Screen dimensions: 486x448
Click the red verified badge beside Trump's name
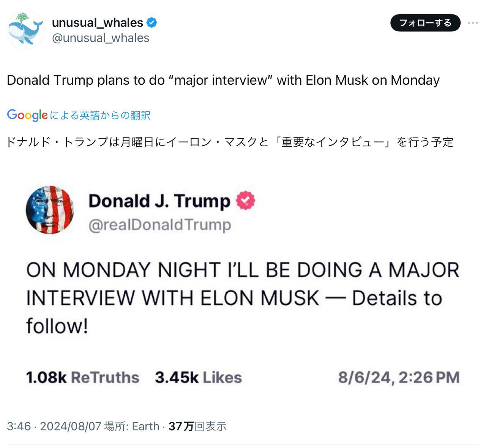(246, 201)
